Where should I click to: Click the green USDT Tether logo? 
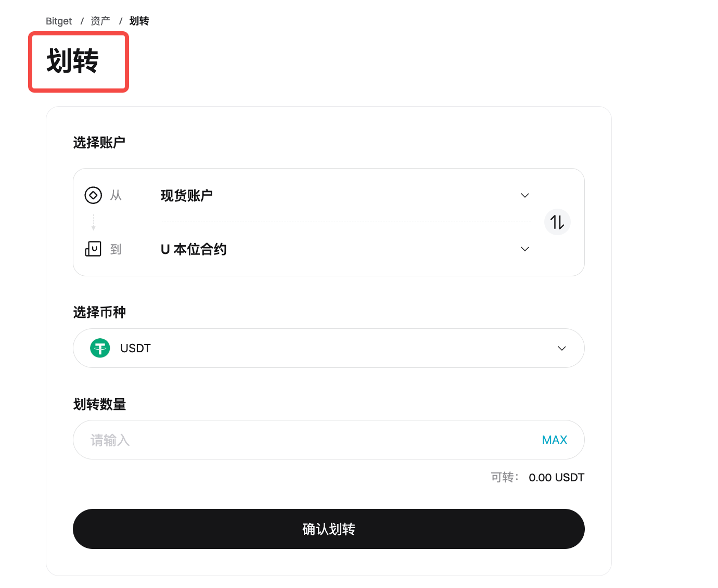[100, 348]
